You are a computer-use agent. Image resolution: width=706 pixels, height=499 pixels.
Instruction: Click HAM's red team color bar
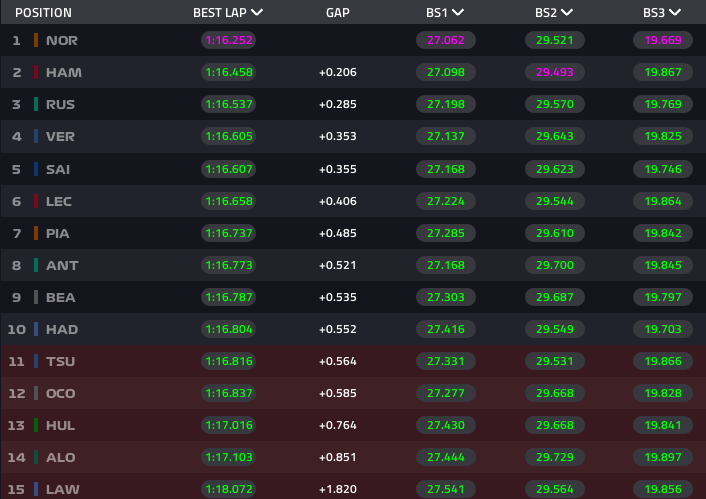pos(36,73)
